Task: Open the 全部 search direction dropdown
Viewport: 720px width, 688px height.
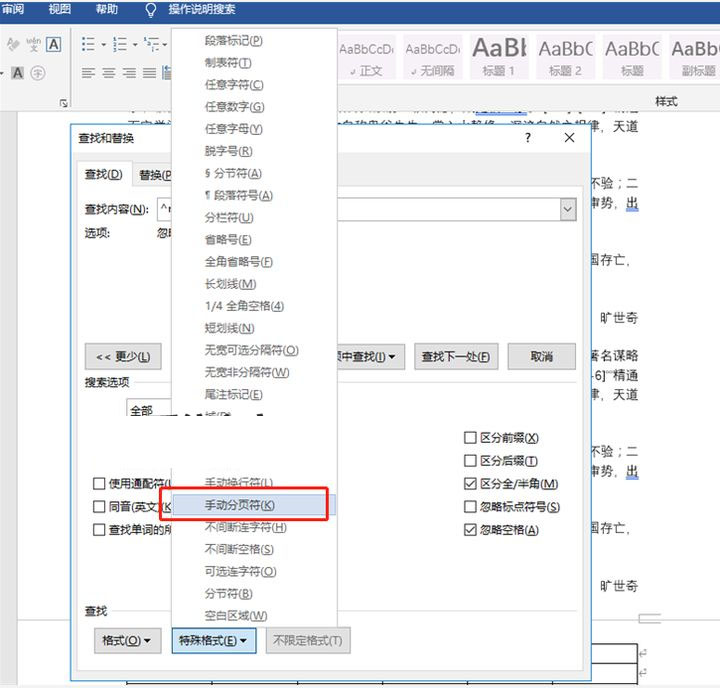Action: click(x=149, y=408)
